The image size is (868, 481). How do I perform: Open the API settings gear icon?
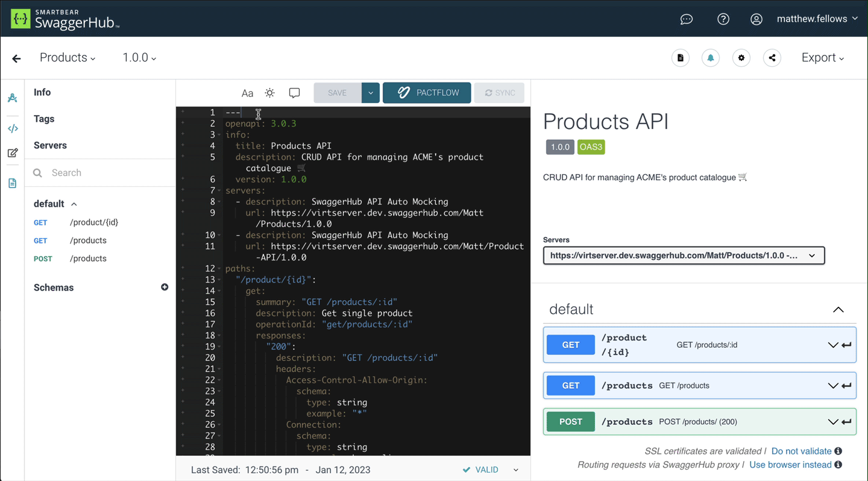741,57
